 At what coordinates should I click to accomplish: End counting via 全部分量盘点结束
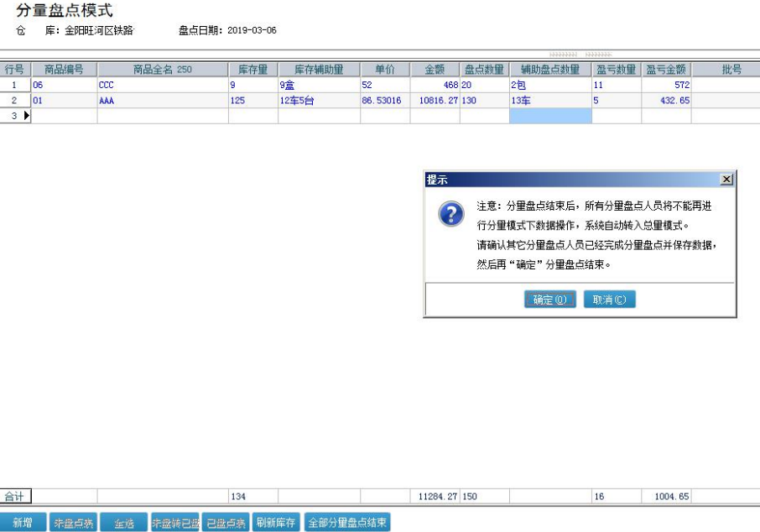point(347,523)
